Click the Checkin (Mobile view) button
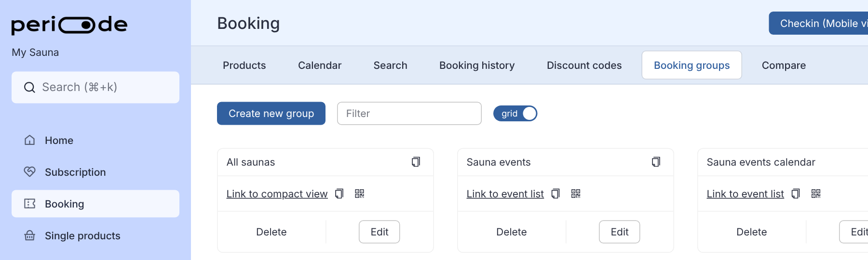 click(x=819, y=23)
